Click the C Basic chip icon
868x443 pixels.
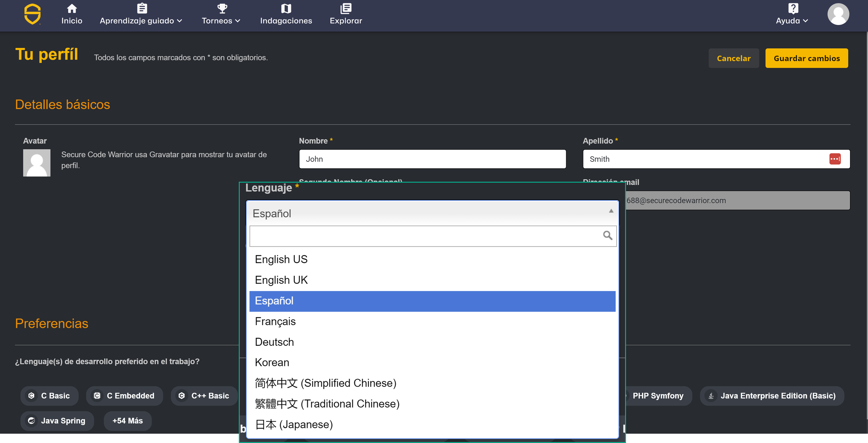(31, 396)
